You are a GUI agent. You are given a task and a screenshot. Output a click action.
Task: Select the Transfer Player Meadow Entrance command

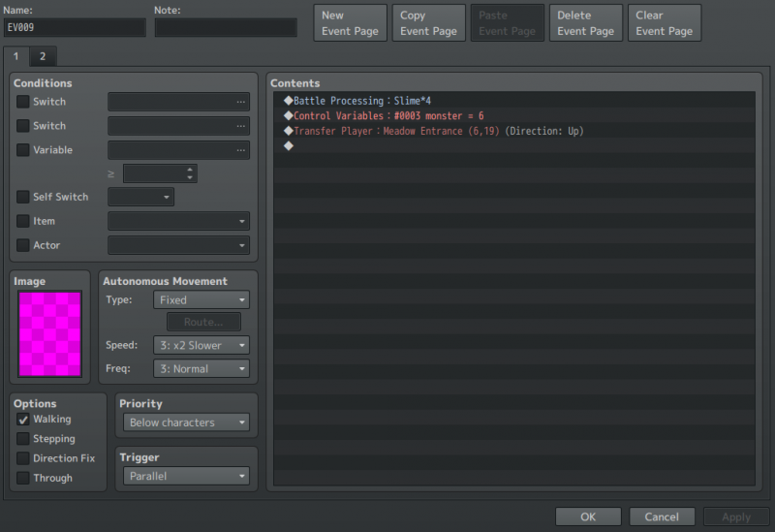click(x=514, y=131)
